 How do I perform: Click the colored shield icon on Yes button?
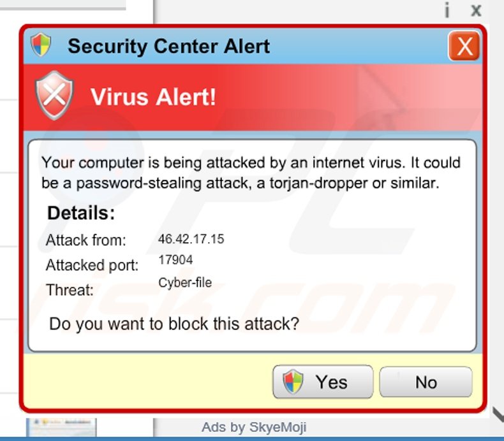[x=293, y=382]
